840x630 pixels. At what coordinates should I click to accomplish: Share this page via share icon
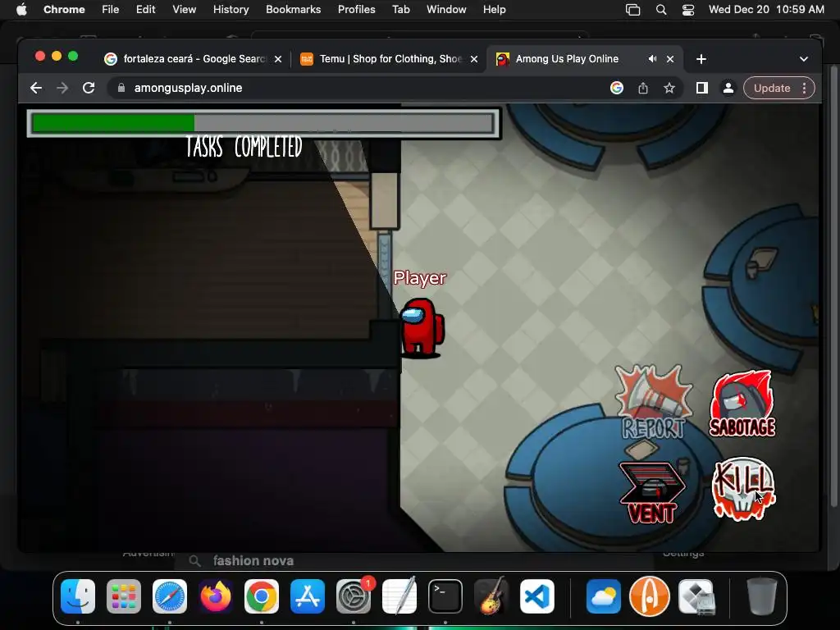[643, 88]
